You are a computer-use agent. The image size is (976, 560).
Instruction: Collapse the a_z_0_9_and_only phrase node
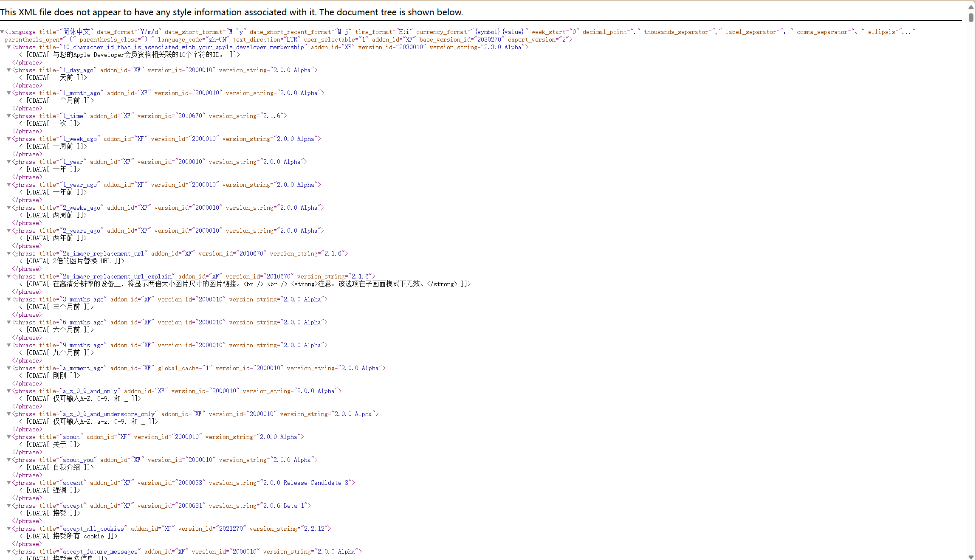click(8, 391)
